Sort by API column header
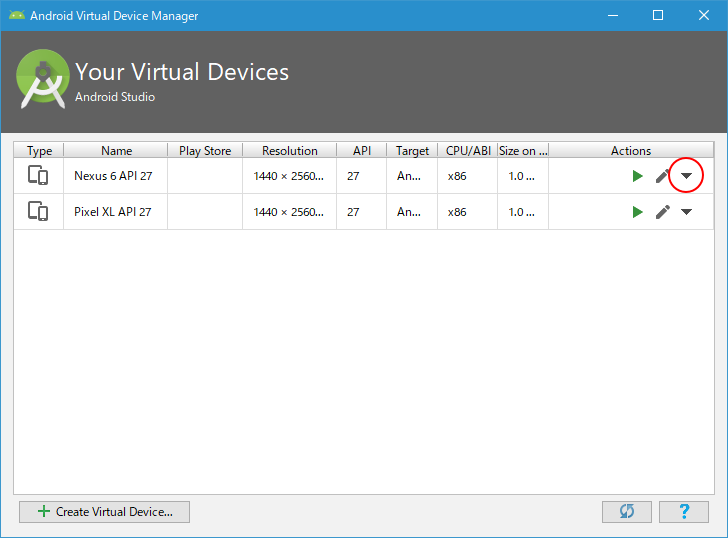Viewport: 728px width, 538px height. point(362,150)
